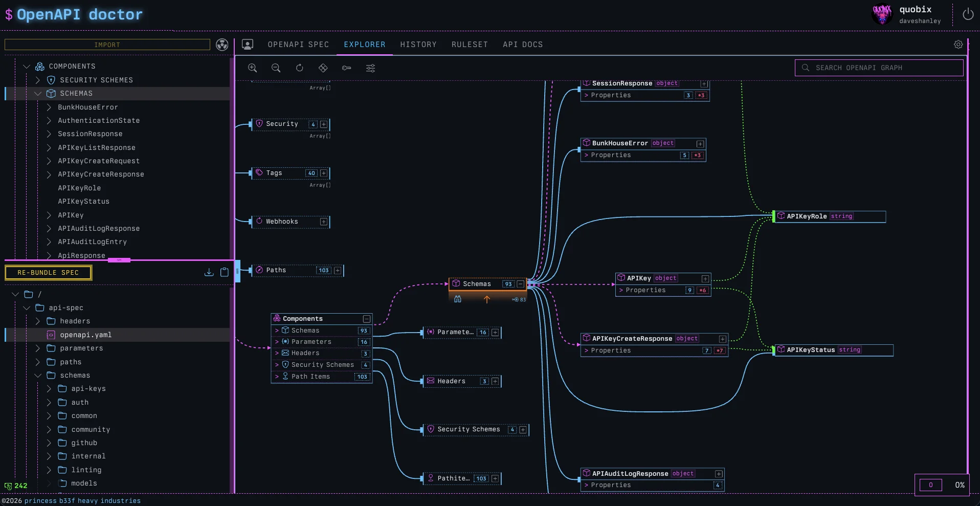Expand the api-keys folder
Screen dimensions: 980x506
(x=49, y=389)
